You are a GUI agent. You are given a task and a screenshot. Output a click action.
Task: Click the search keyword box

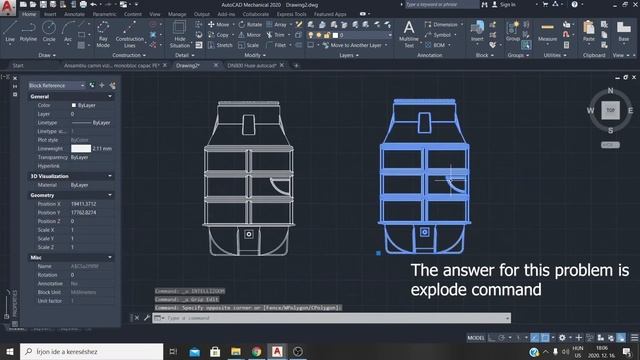pos(441,4)
